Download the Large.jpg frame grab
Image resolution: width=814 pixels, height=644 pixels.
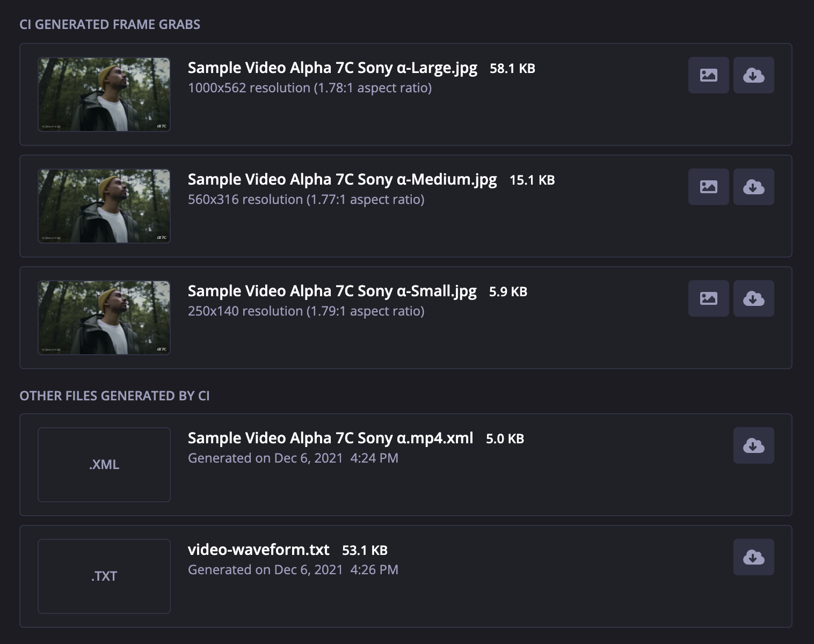pyautogui.click(x=753, y=75)
